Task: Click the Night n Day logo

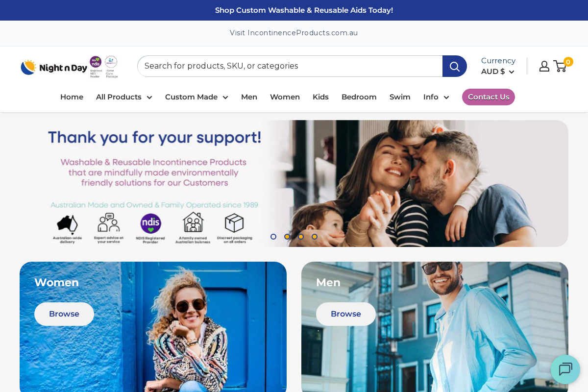Action: pyautogui.click(x=54, y=67)
